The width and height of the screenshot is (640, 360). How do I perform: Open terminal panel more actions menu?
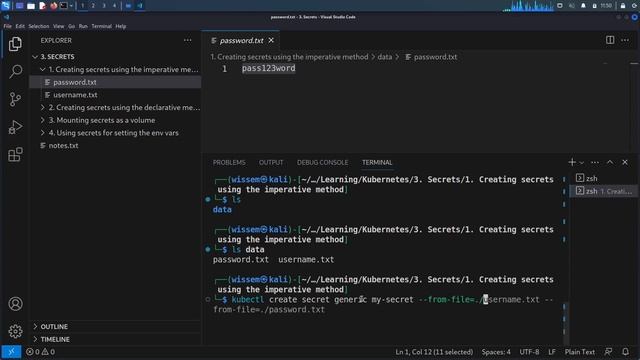click(595, 162)
